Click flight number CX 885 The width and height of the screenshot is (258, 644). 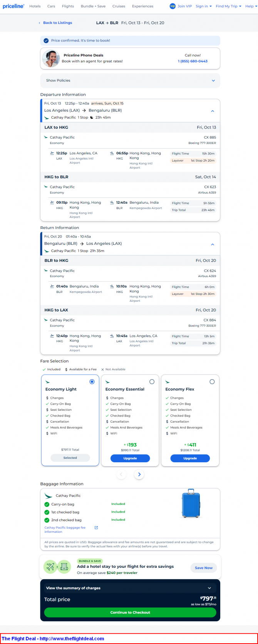(210, 137)
